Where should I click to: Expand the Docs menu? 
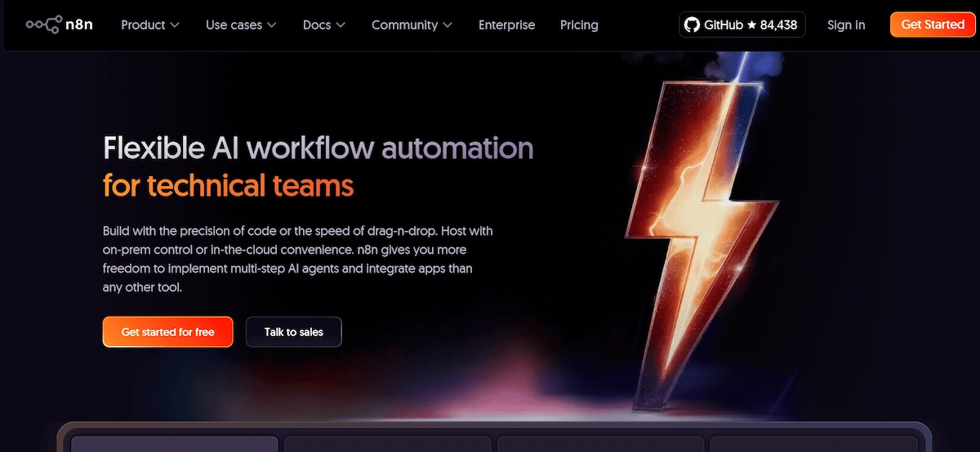click(x=324, y=25)
